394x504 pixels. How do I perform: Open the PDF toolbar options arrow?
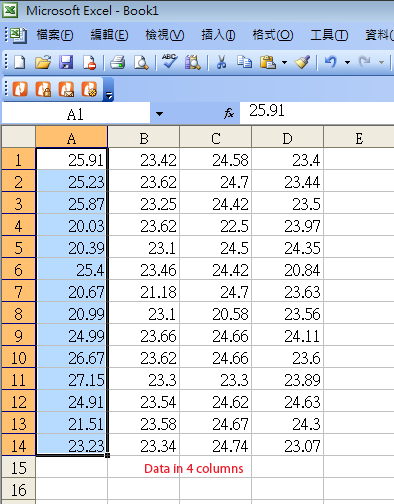point(109,89)
